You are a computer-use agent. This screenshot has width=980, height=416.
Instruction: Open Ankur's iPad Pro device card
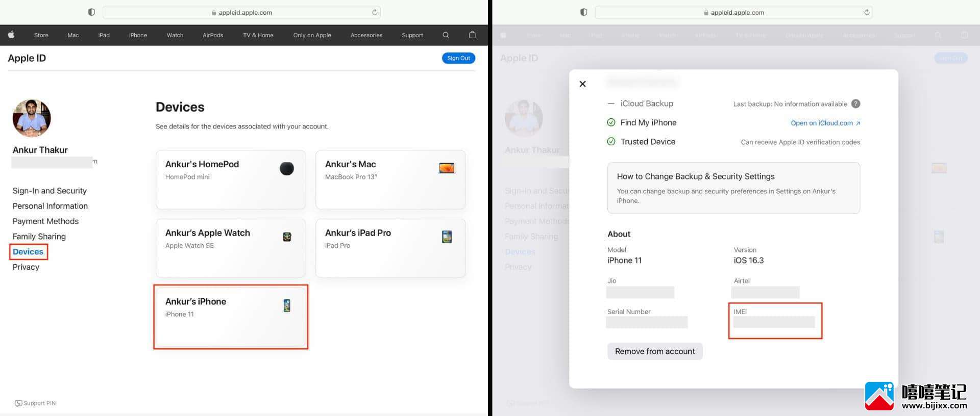(390, 248)
